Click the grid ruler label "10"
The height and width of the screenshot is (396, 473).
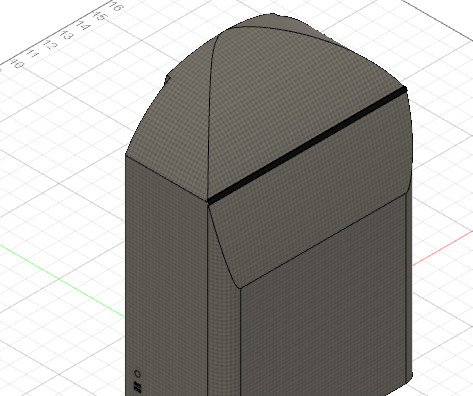(17, 63)
